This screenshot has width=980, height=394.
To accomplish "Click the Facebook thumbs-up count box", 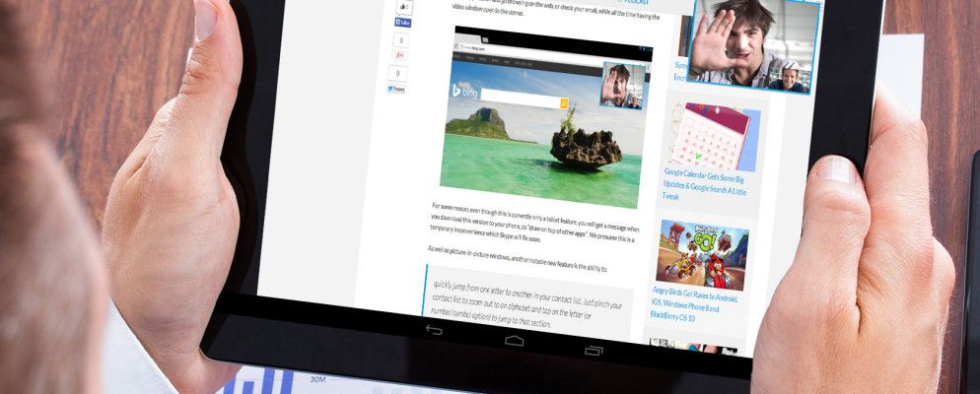I will coord(404,7).
